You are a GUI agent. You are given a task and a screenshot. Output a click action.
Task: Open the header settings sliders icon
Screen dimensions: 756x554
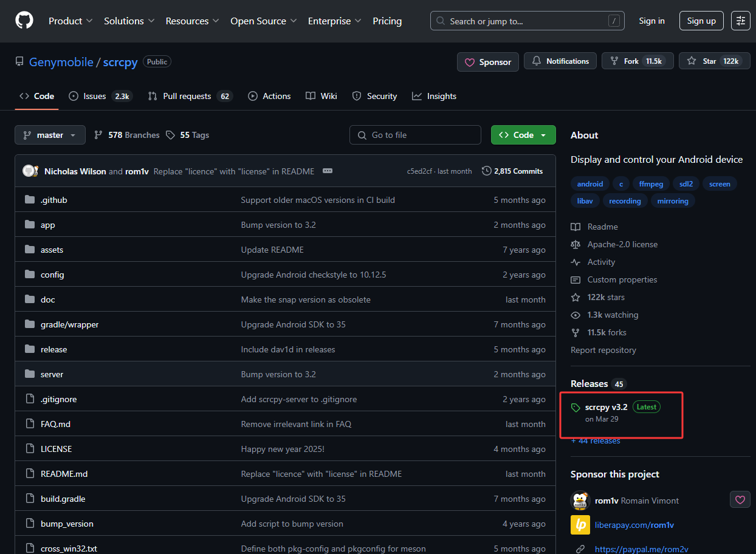(x=741, y=21)
